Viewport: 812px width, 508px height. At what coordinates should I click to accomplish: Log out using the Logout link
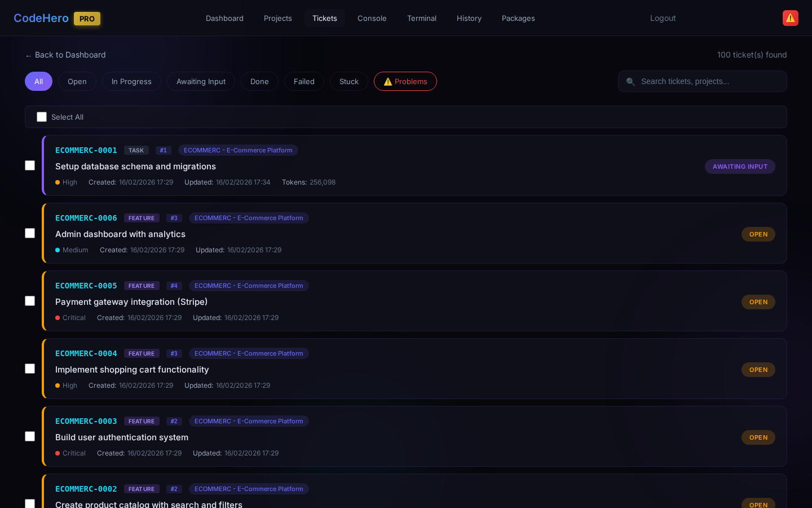click(663, 18)
